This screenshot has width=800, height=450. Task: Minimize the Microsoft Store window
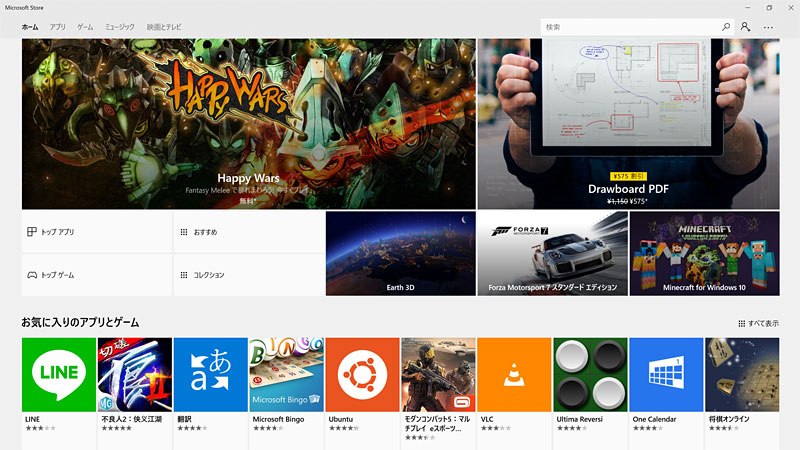click(747, 8)
